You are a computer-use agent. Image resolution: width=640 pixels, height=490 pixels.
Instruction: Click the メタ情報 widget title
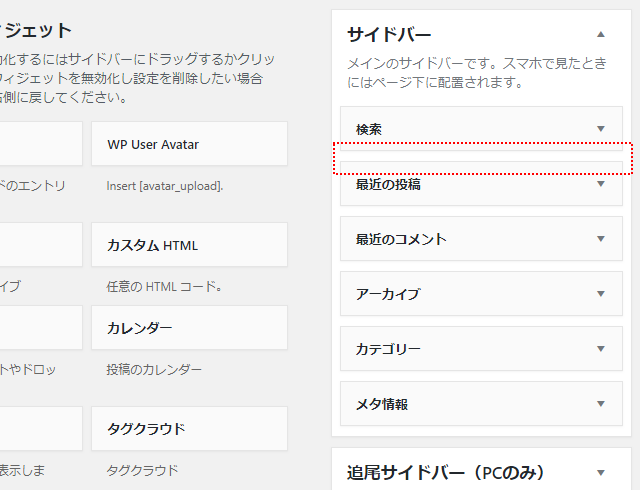pos(382,405)
